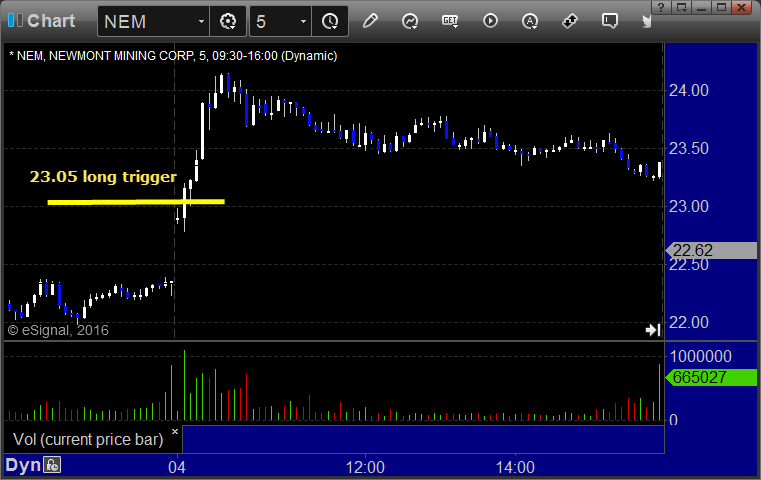Click the Twitter bird icon
This screenshot has height=480, width=761.
[x=646, y=21]
